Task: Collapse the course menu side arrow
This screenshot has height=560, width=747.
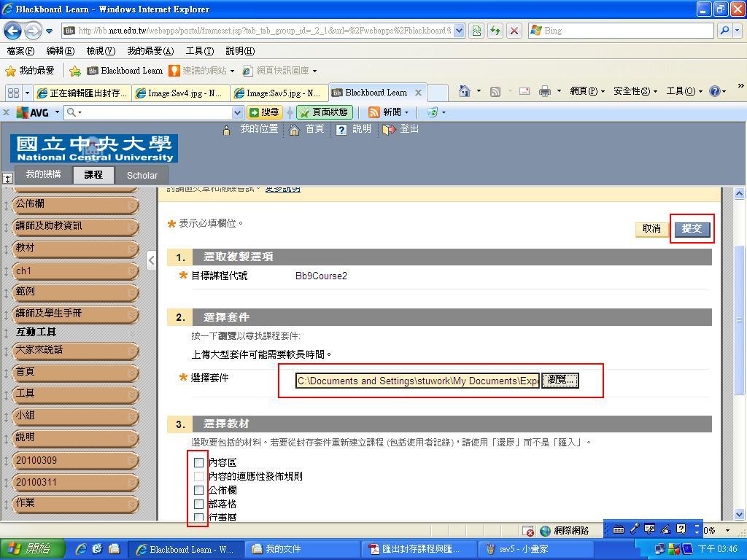Action: (151, 260)
